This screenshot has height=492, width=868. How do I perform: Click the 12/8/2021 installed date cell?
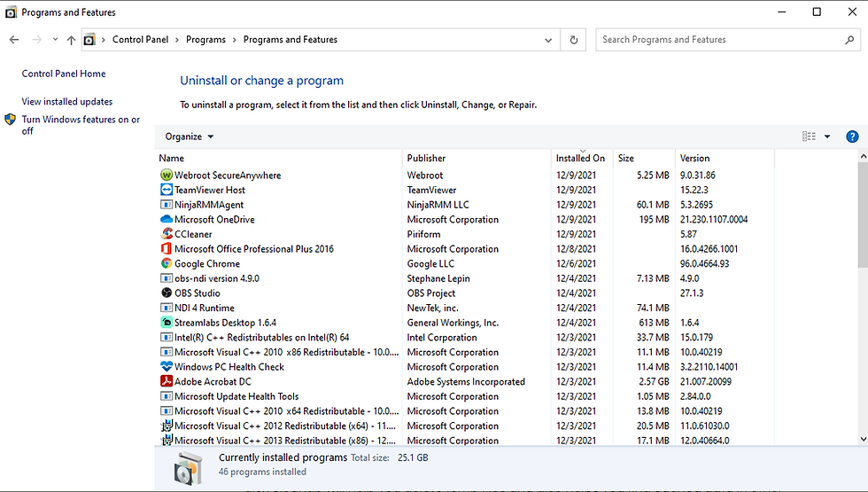577,249
